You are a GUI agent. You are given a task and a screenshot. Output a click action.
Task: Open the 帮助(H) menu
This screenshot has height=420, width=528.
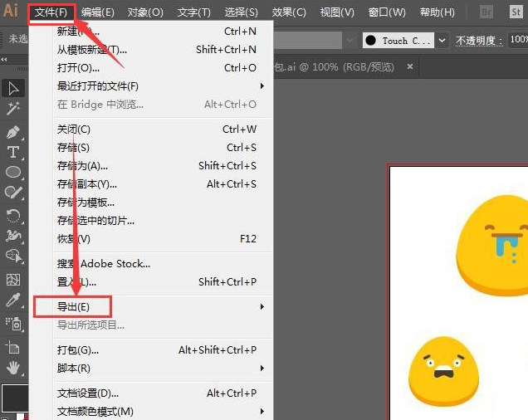tap(437, 12)
